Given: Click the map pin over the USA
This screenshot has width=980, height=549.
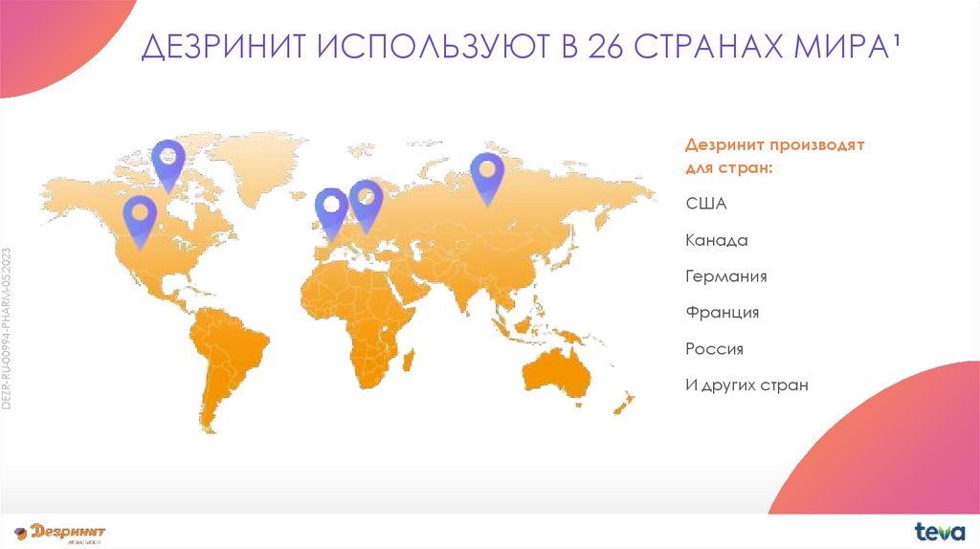Looking at the screenshot, I should tap(140, 222).
